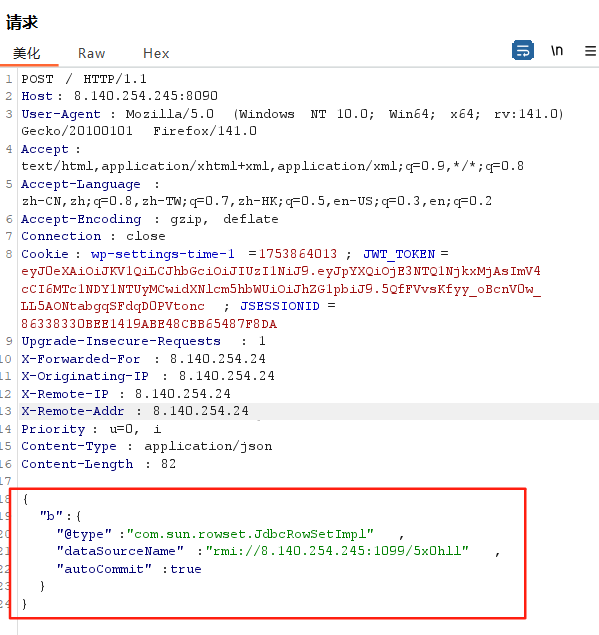Click the 86338330BEE1419ABE48CBB65487F8DA session value
The height and width of the screenshot is (635, 599).
tap(149, 324)
